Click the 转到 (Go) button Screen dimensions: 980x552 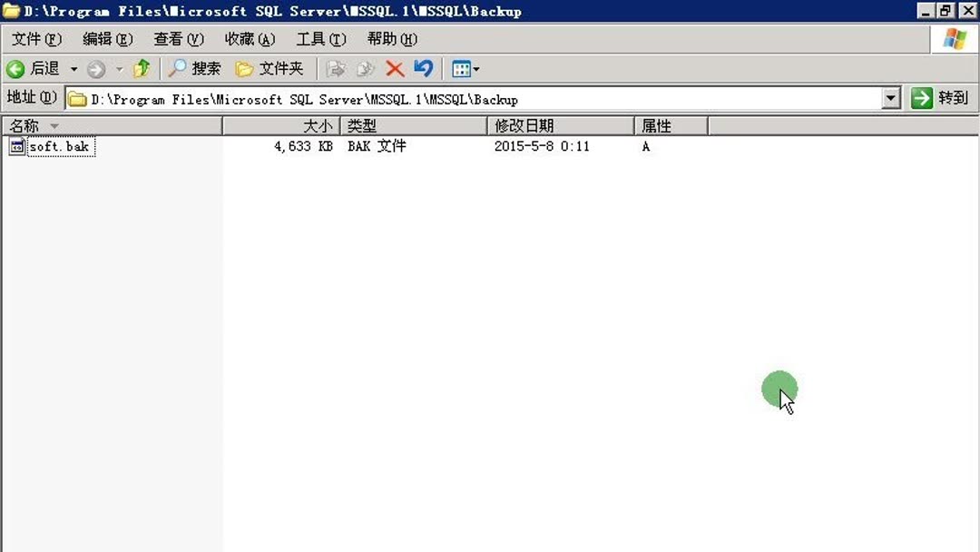(939, 99)
